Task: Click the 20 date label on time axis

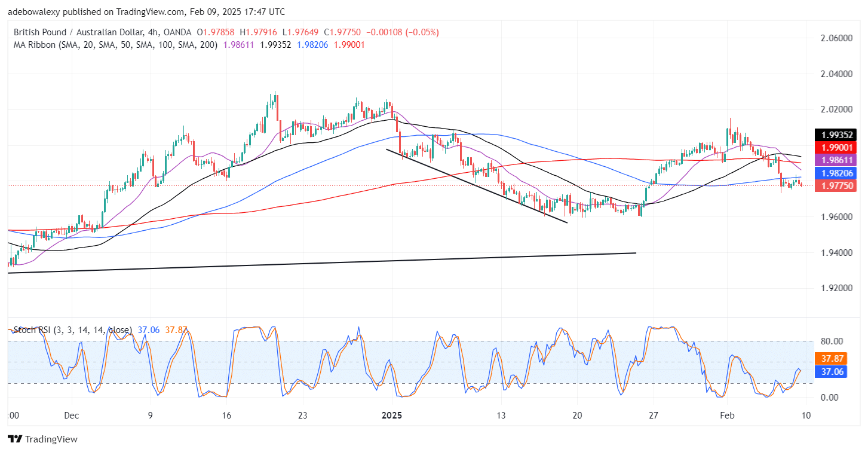Action: click(x=577, y=416)
